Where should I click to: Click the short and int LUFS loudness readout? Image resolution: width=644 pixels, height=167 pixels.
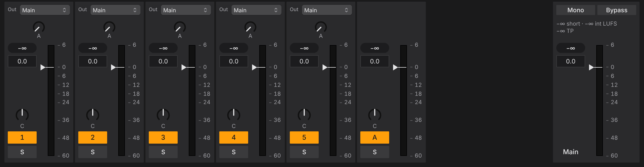587,24
